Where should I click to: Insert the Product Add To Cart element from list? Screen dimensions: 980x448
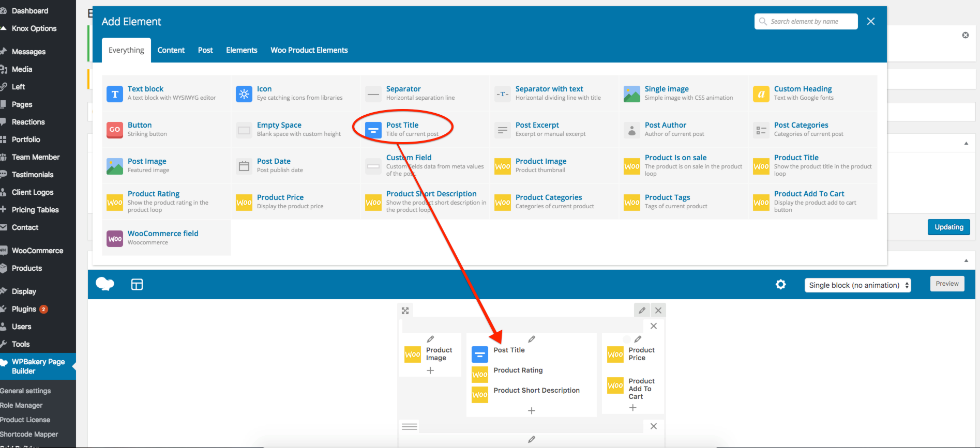(812, 202)
